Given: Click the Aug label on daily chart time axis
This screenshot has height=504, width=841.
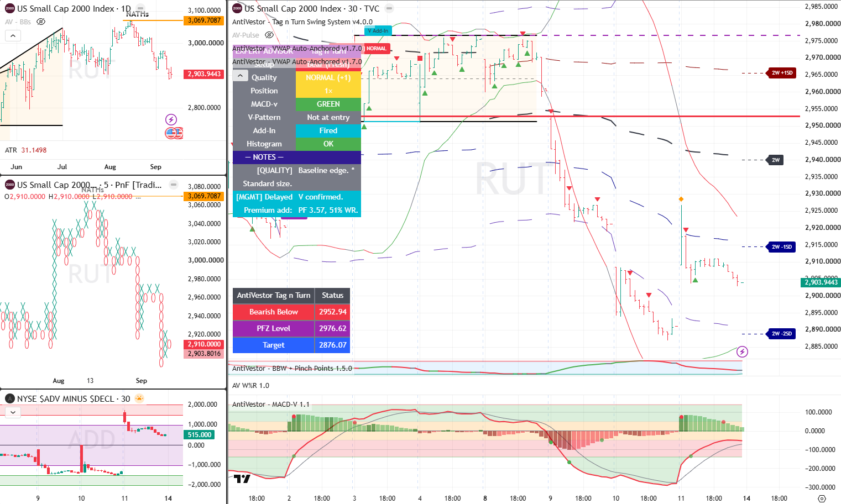Looking at the screenshot, I should (110, 167).
